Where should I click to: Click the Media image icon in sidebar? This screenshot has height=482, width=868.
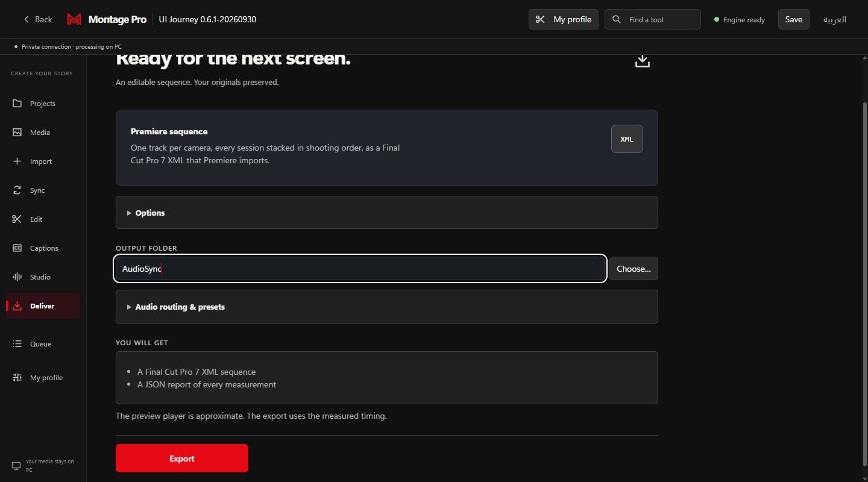[x=17, y=133]
